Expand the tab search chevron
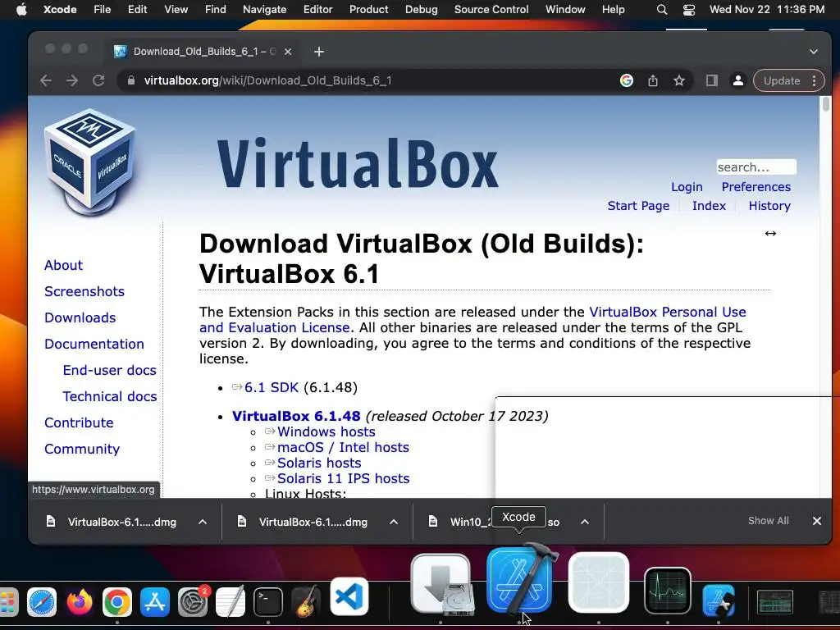 click(814, 52)
